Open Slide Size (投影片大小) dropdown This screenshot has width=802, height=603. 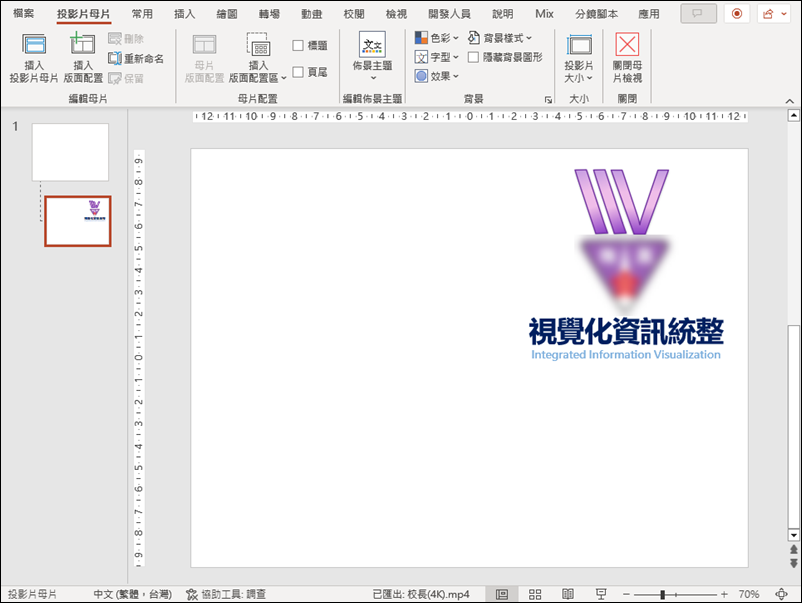(x=578, y=57)
